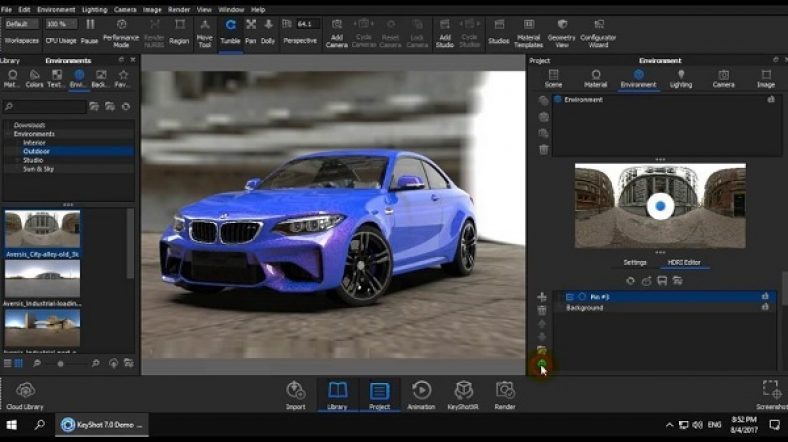The image size is (788, 442).
Task: Click the Pause render icon
Action: click(91, 24)
